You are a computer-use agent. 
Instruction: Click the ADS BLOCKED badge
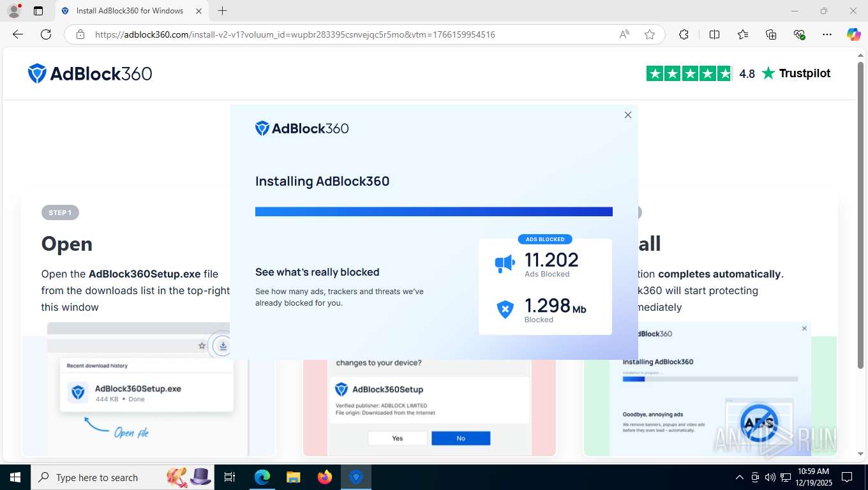click(x=545, y=239)
